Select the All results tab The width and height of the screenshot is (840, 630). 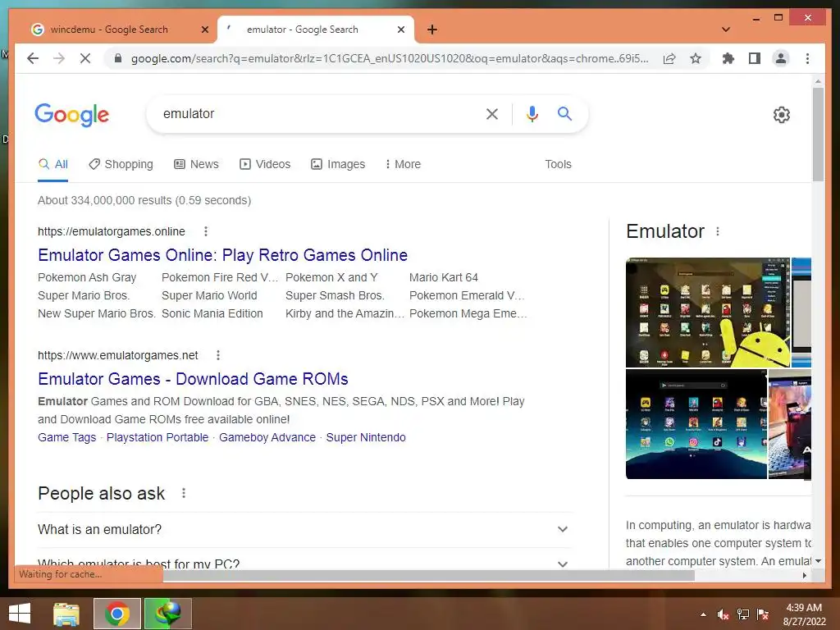53,164
